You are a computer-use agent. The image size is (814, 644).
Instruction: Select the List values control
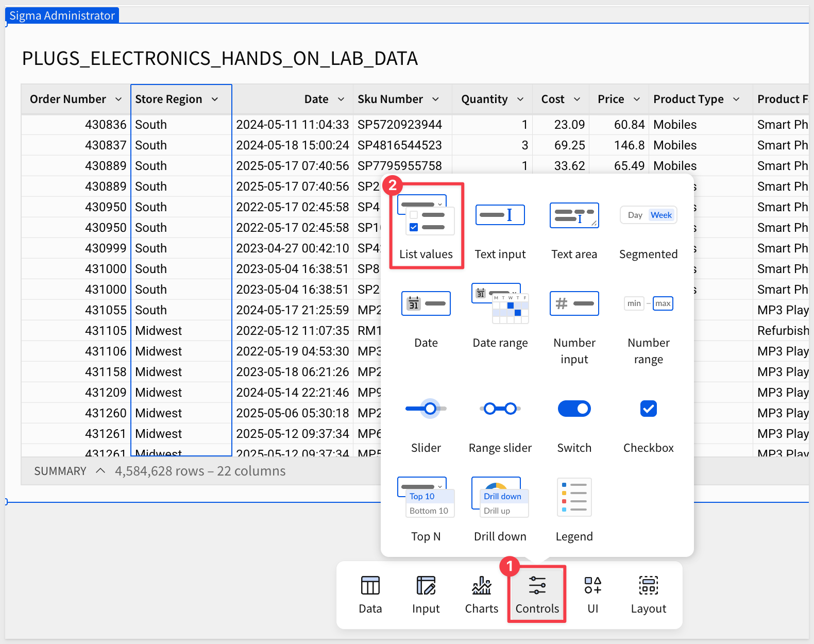click(426, 226)
